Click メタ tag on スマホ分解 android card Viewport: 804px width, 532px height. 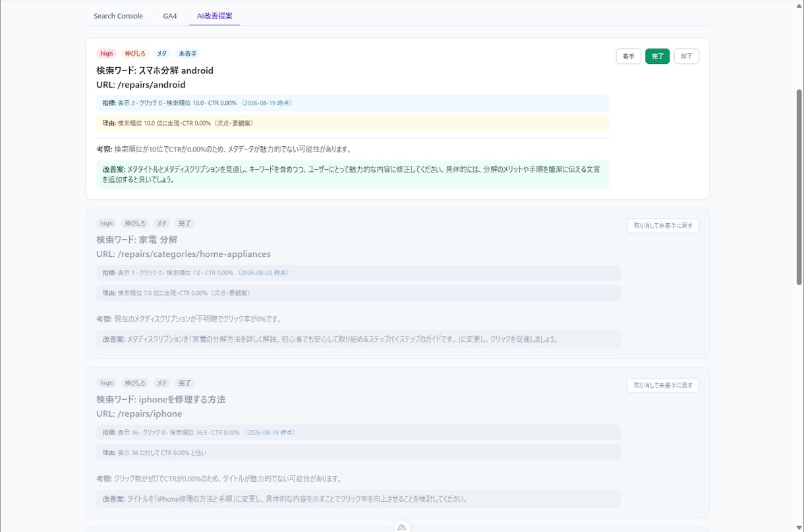(x=162, y=53)
